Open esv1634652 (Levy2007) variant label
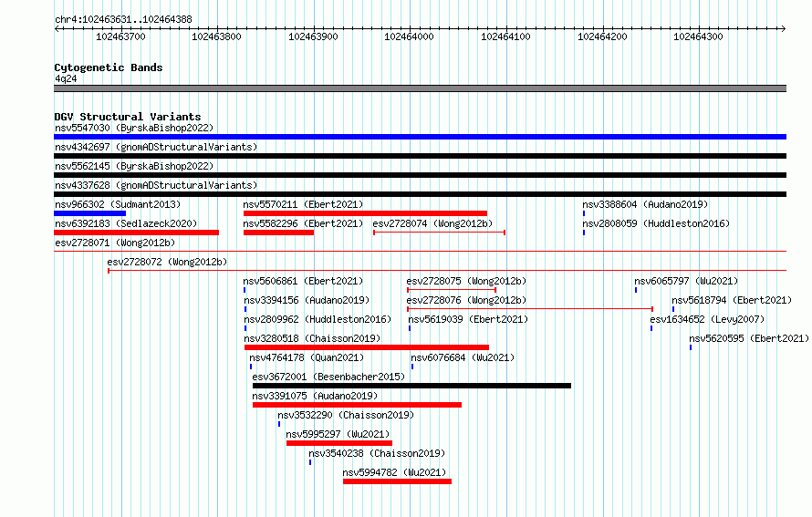This screenshot has height=517, width=812. point(707,319)
